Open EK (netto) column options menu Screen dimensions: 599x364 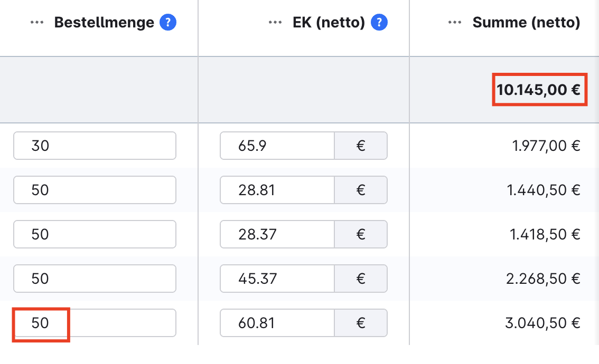(275, 23)
